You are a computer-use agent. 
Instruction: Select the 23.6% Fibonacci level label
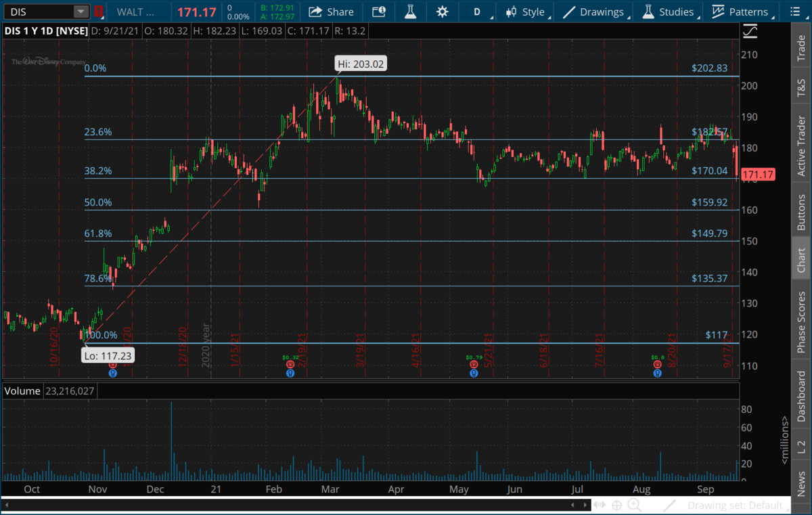point(98,132)
